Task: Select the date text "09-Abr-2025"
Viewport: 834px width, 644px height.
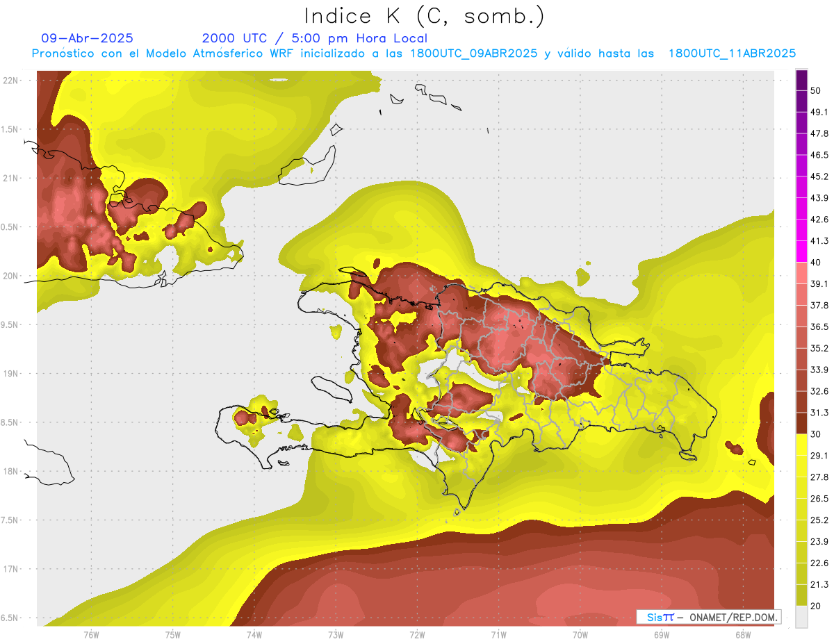Action: (x=88, y=38)
